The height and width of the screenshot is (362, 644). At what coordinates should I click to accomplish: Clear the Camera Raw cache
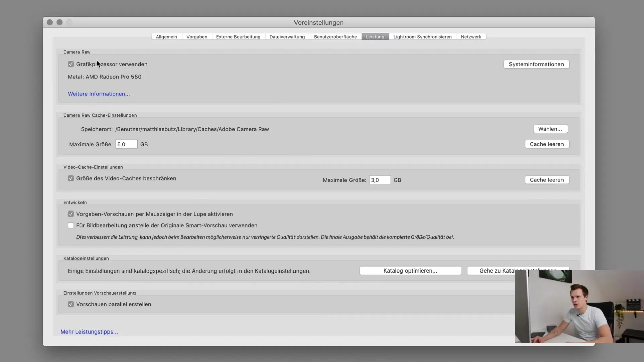[x=547, y=144]
